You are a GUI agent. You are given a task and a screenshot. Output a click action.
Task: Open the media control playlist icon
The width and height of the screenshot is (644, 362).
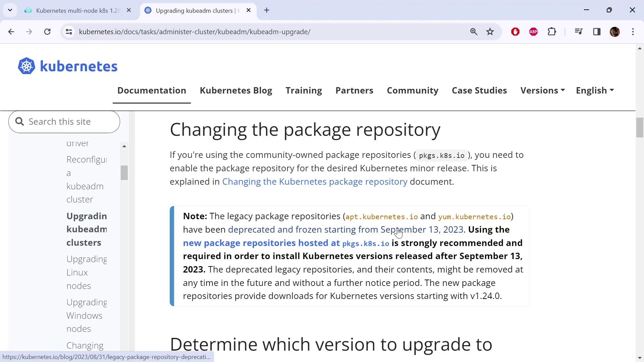point(579,32)
